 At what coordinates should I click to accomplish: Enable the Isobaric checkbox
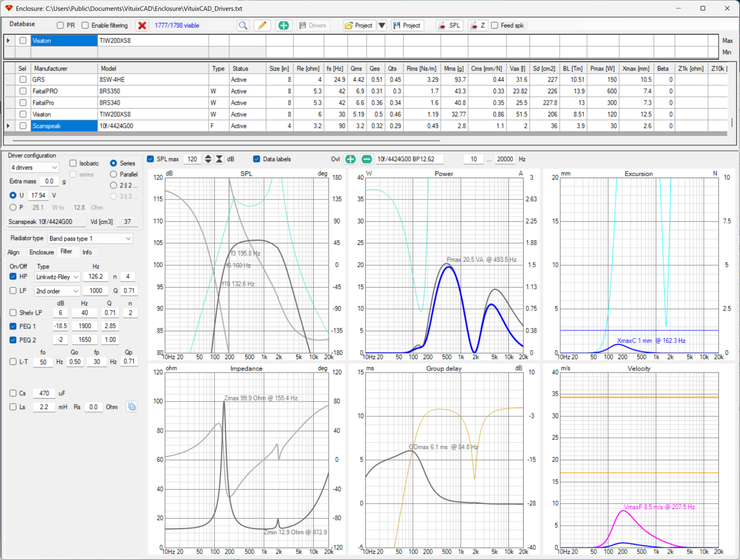click(73, 163)
